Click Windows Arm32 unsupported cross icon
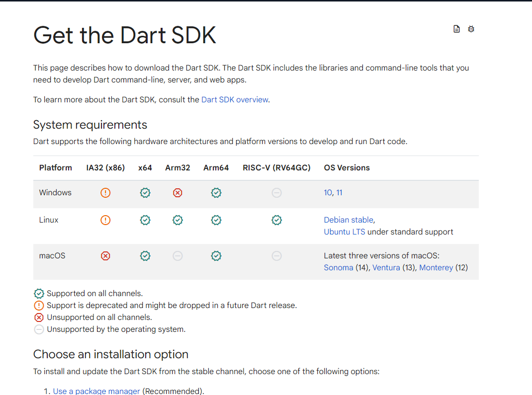Viewport: 532px width, 395px height. coord(178,193)
